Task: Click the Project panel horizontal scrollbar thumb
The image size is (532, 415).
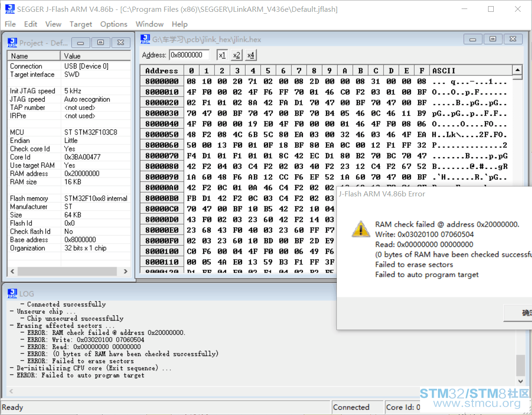Action: pos(67,271)
